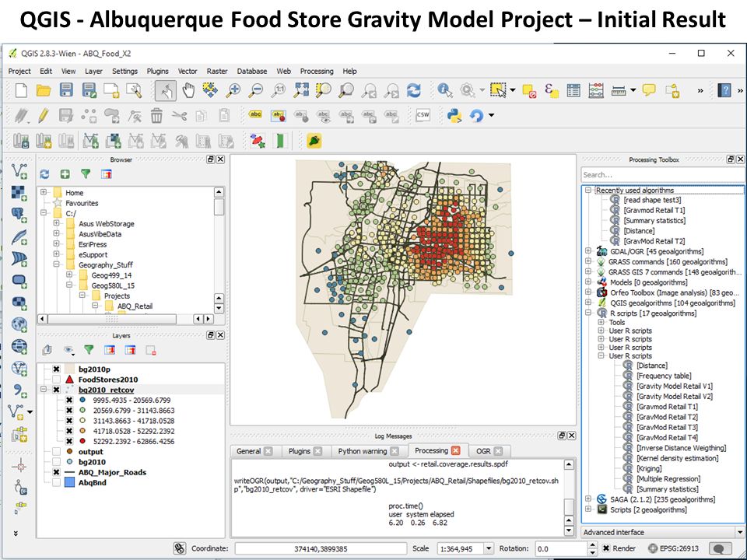747x560 pixels.
Task: Collapse the Geography_Stuff folder
Action: 56,264
